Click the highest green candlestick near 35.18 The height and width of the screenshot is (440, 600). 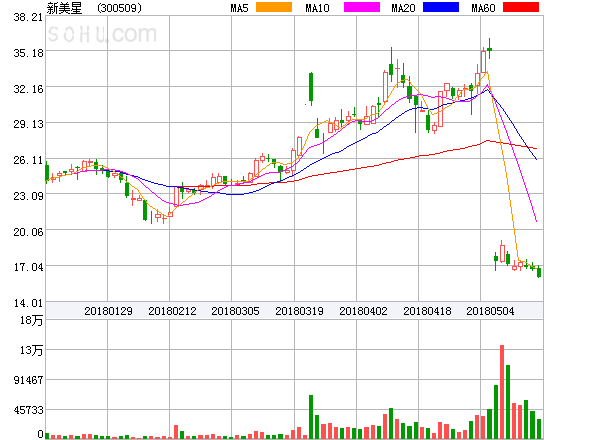coord(489,49)
